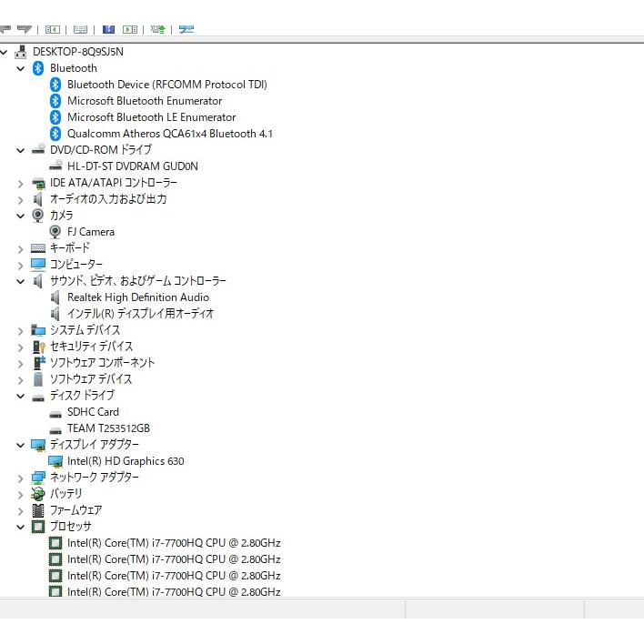Viewport: 644px width, 644px height.
Task: Expand the オーディオの入力および出力 category
Action: click(21, 200)
